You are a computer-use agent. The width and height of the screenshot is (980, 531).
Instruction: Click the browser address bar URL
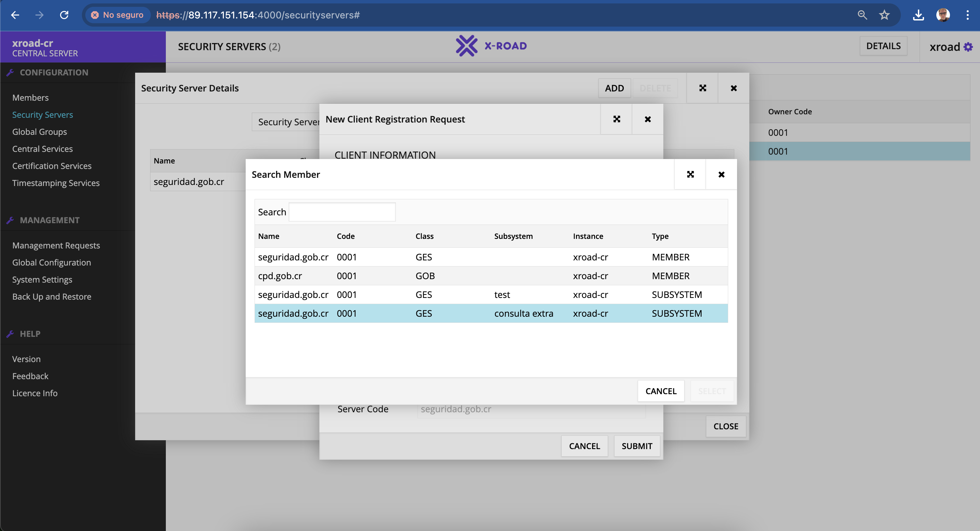click(x=258, y=15)
